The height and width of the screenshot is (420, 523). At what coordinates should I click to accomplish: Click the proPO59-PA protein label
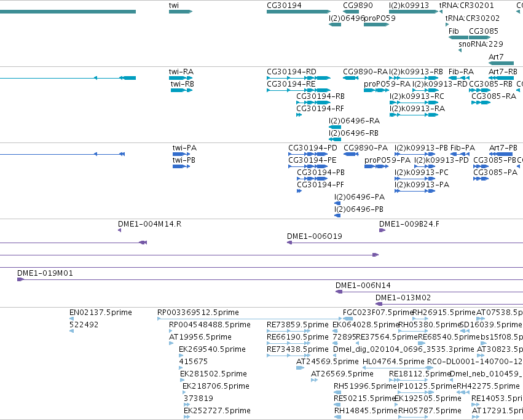[x=387, y=160]
